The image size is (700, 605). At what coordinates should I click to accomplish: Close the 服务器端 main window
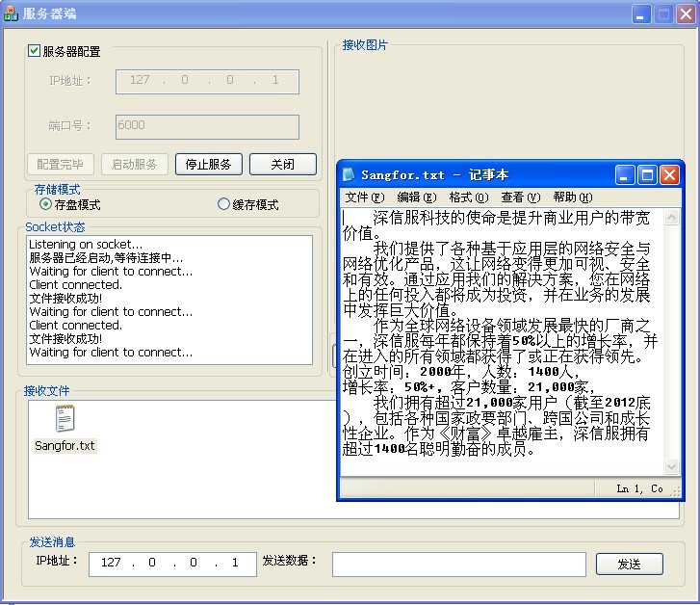tap(687, 14)
